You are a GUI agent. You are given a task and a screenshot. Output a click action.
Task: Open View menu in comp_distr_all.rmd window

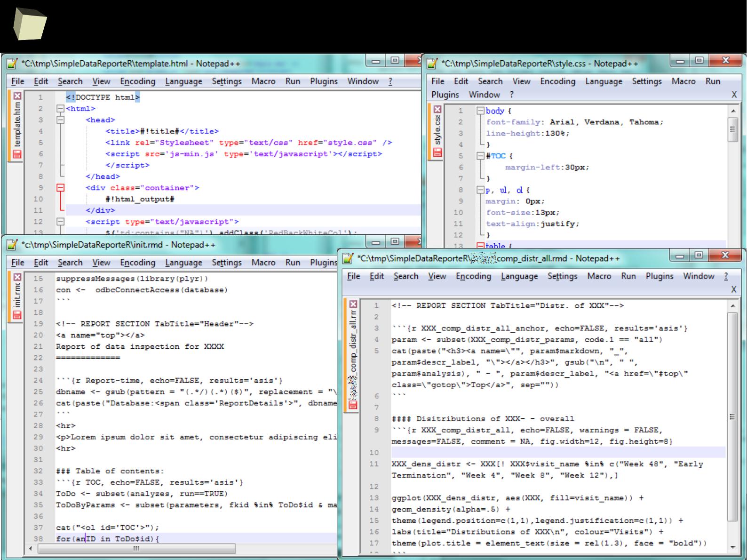pos(437,276)
